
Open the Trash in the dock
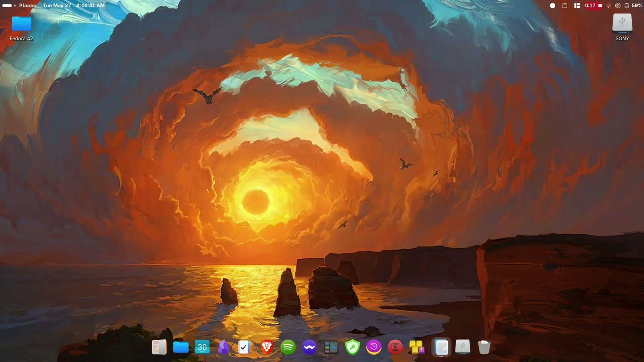click(484, 347)
